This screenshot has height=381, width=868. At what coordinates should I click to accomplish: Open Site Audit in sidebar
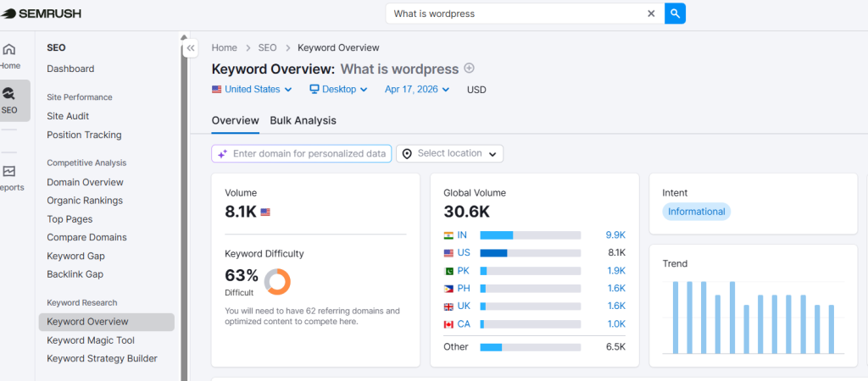[68, 116]
